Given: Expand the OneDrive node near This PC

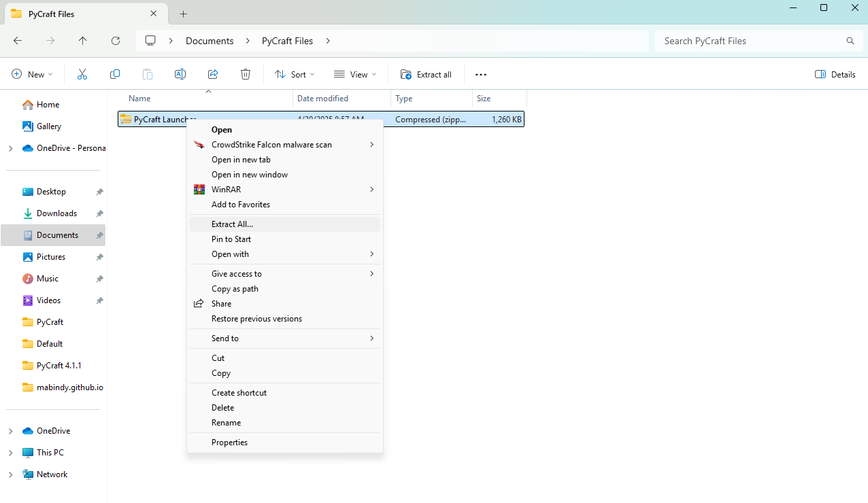Looking at the screenshot, I should point(10,431).
